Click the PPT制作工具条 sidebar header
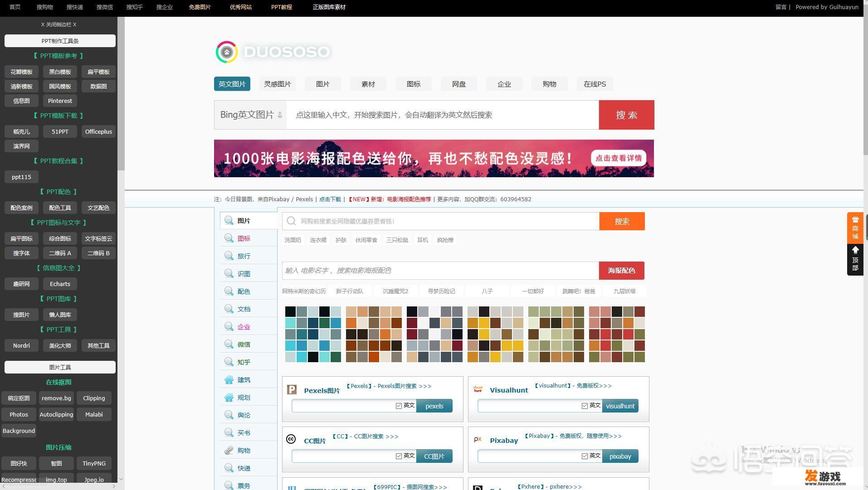Viewport: 868px width, 490px height. pos(60,41)
